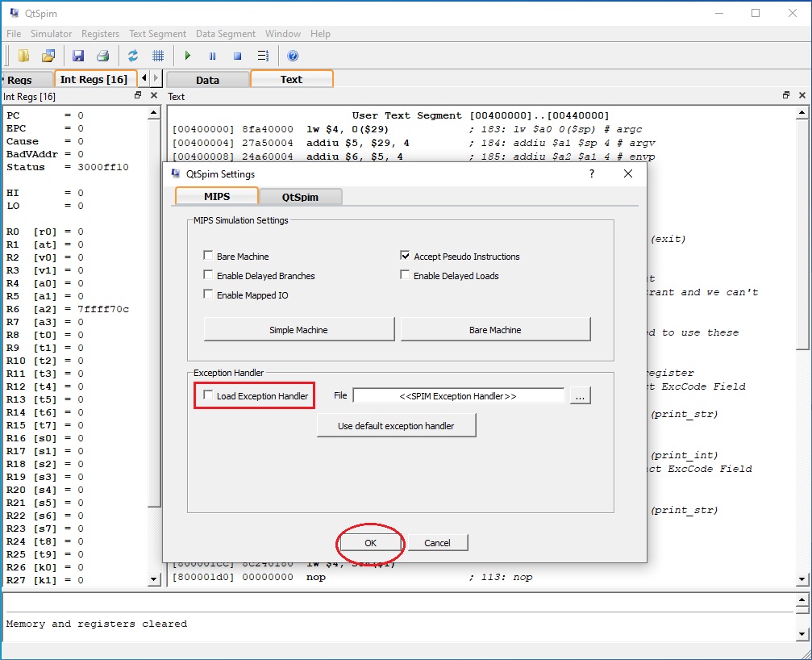The height and width of the screenshot is (660, 812).
Task: Open the Data Segment menu
Action: 226,34
